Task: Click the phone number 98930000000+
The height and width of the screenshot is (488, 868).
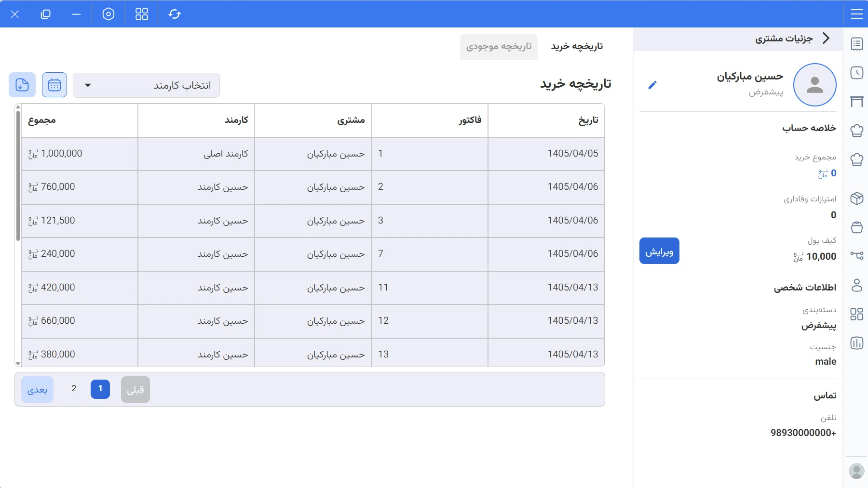Action: (803, 433)
